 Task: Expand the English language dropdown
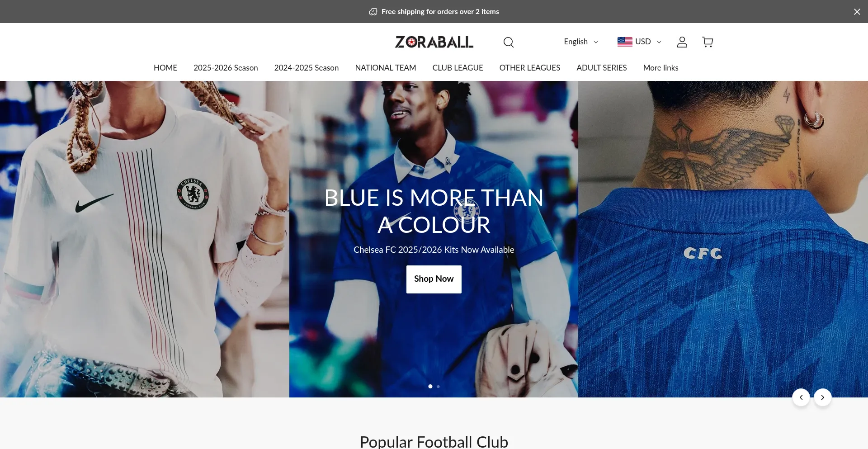[x=580, y=42]
